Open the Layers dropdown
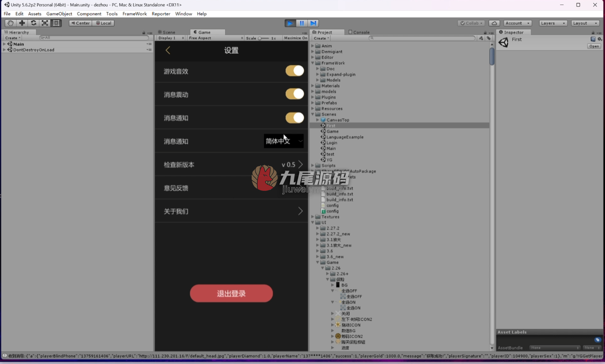The height and width of the screenshot is (364, 605). point(553,23)
